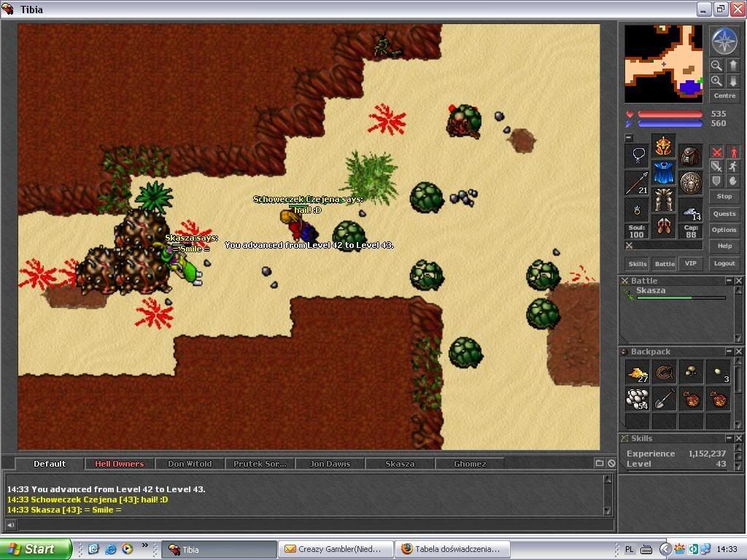
Task: Toggle the VIP list button
Action: 691,263
